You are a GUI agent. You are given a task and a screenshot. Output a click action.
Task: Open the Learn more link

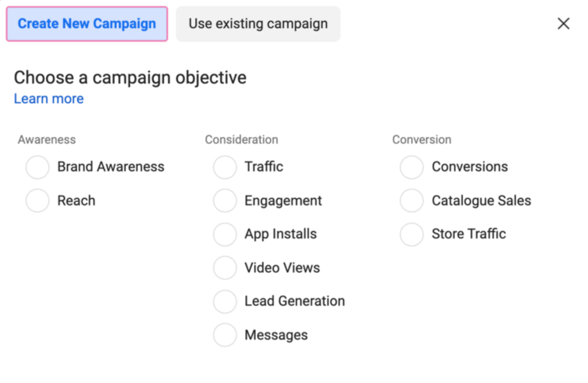click(48, 98)
